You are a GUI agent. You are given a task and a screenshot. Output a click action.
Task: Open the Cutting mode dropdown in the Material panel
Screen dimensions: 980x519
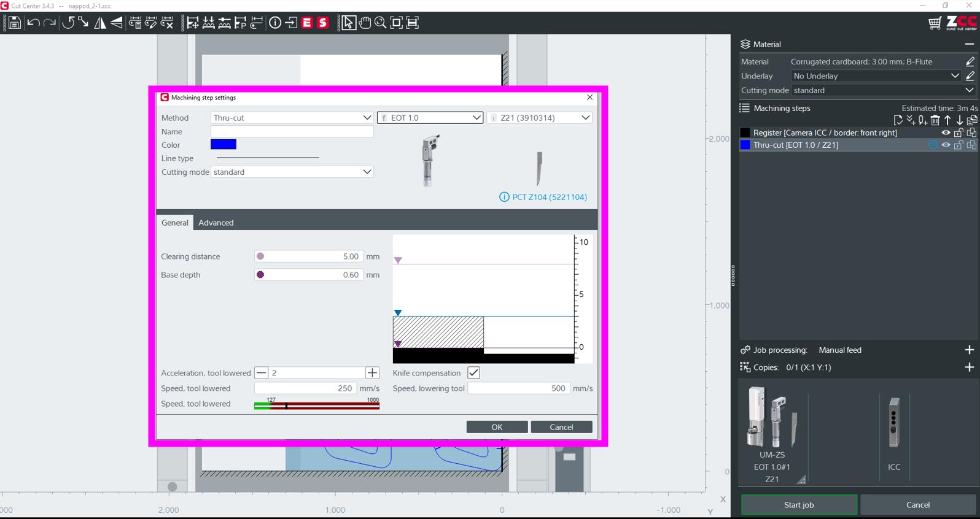[883, 90]
